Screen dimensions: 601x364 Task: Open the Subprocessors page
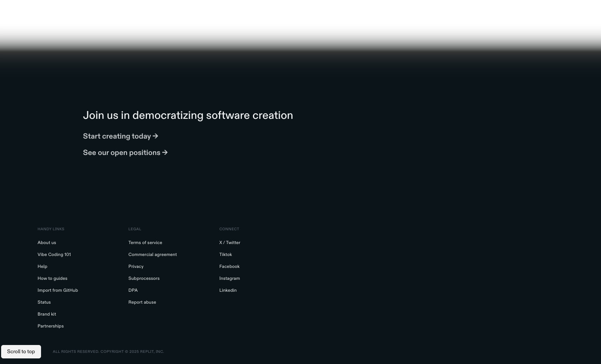pos(144,278)
